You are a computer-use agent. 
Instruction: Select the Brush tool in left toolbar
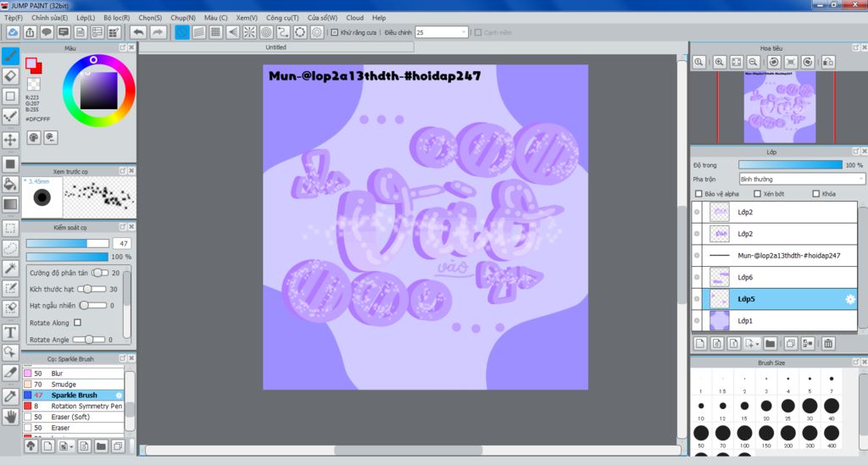[10, 55]
